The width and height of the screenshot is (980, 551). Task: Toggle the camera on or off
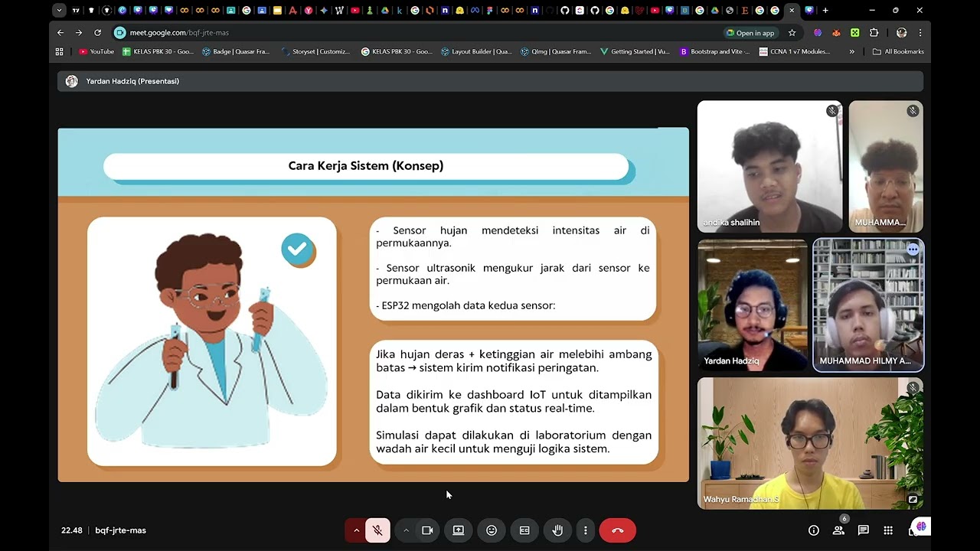[x=427, y=530]
